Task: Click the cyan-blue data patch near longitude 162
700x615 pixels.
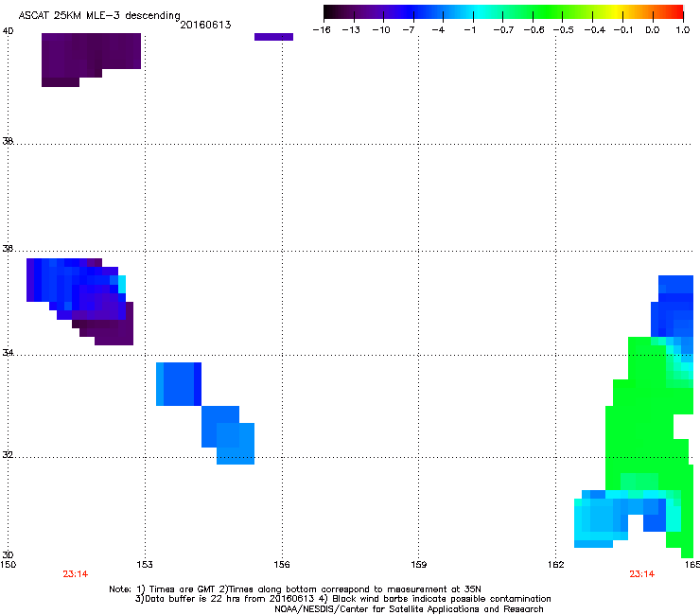Action: pos(603,518)
